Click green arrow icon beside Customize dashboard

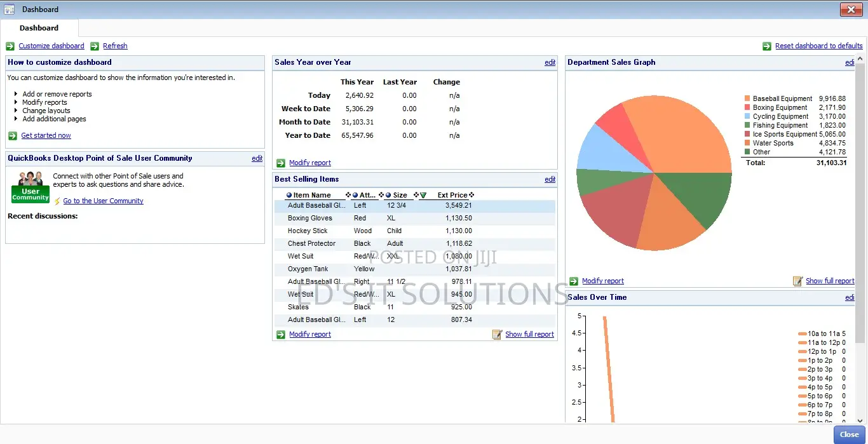click(x=10, y=46)
